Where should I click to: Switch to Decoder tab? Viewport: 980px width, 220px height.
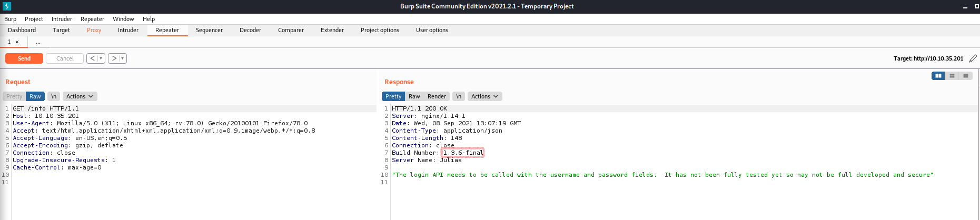click(x=250, y=30)
